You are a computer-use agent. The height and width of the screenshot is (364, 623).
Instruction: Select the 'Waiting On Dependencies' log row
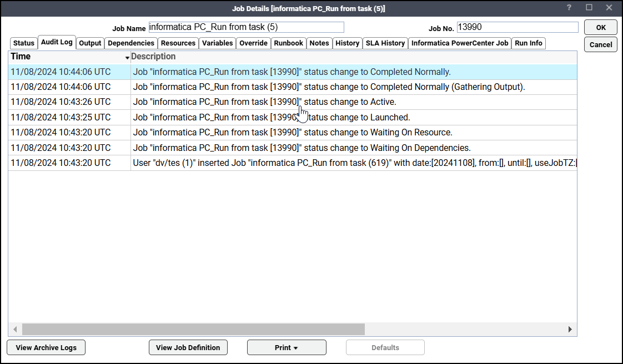pos(293,148)
